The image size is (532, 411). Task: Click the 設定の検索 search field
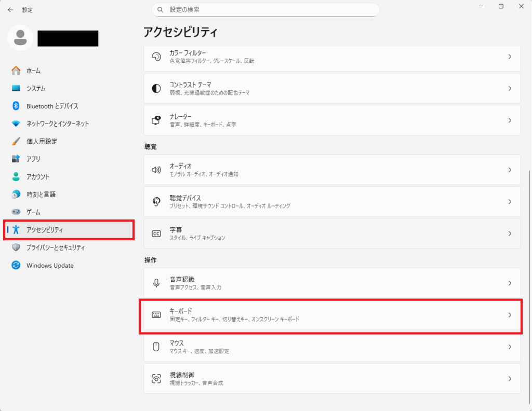[x=266, y=9]
